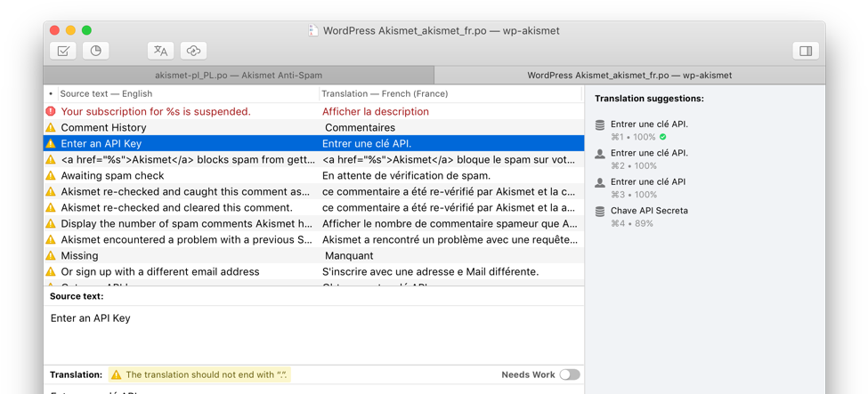Apply the 'Entrer une clé API' suggestion ⌘3
Screen dimensions: 868x394
point(648,188)
